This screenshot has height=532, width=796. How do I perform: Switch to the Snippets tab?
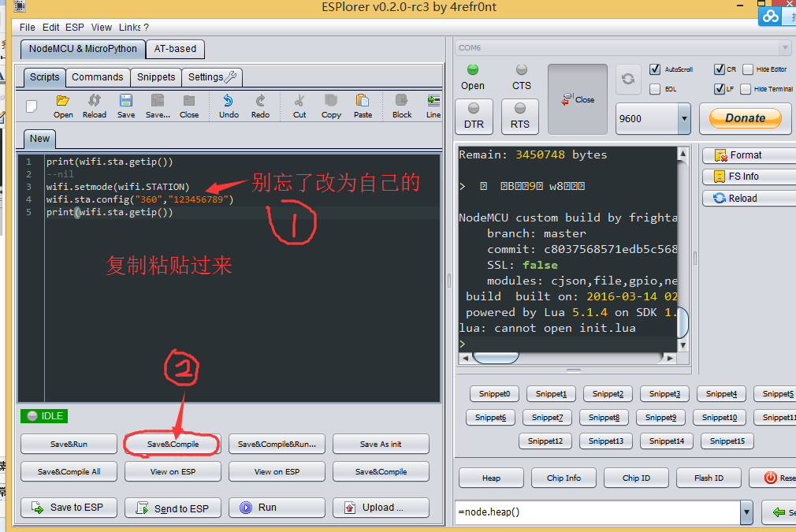click(156, 77)
